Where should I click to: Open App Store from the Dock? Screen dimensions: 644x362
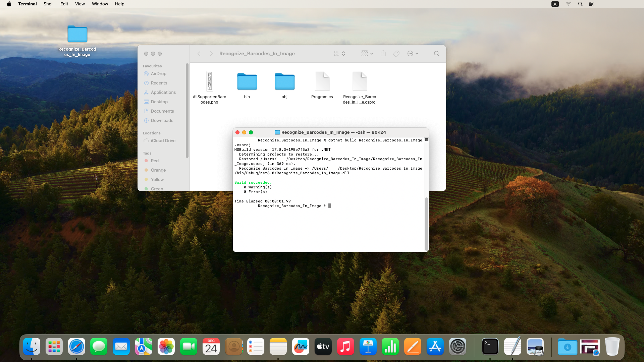click(x=435, y=347)
